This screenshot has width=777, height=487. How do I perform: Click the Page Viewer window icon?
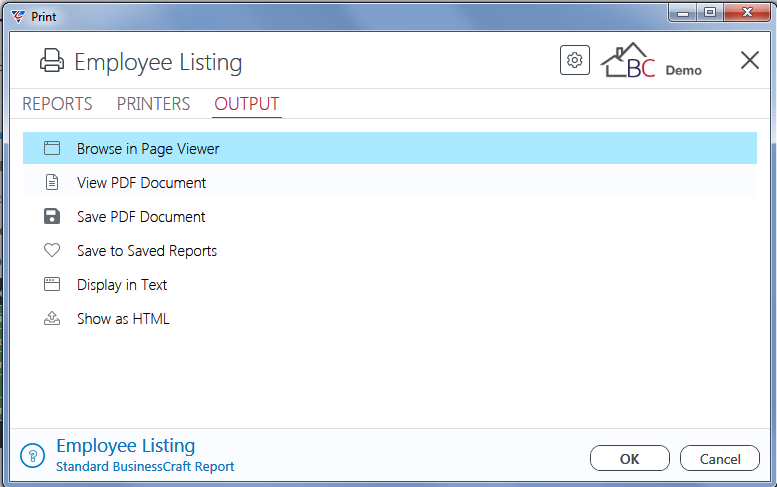click(x=52, y=148)
